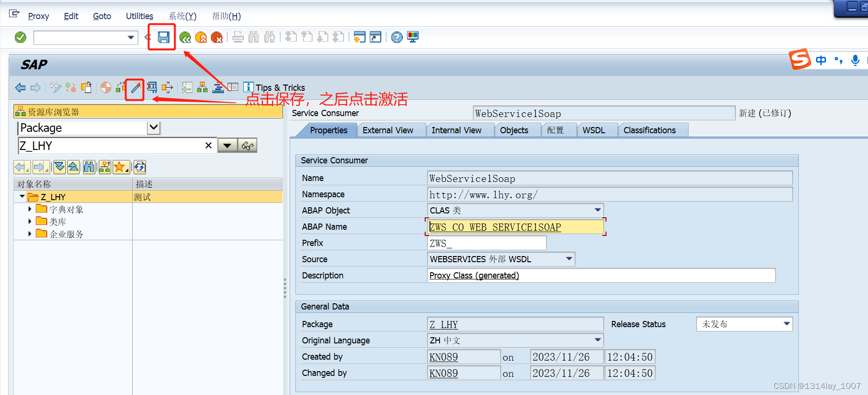868x395 pixels.
Task: Open the Package object type dropdown
Action: coord(154,128)
